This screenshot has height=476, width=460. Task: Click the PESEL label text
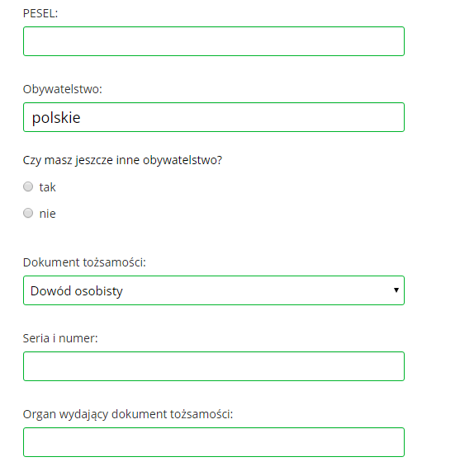pos(40,13)
